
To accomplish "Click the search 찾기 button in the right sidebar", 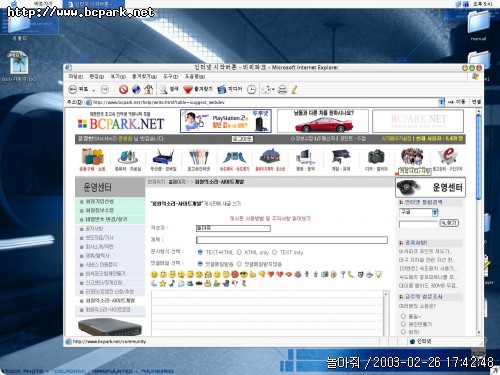I will pos(449,222).
